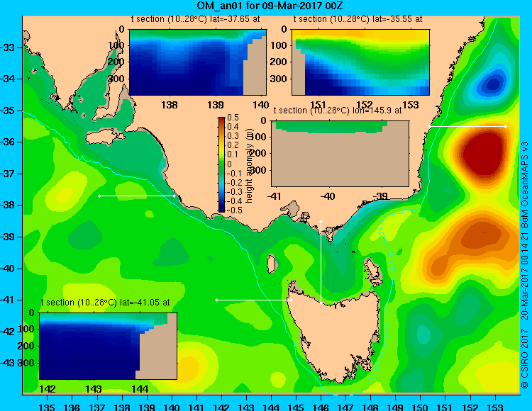Viewport: 532px width, 411px height.
Task: Open the lat=-37.65 temperature section inset
Action: click(x=198, y=62)
